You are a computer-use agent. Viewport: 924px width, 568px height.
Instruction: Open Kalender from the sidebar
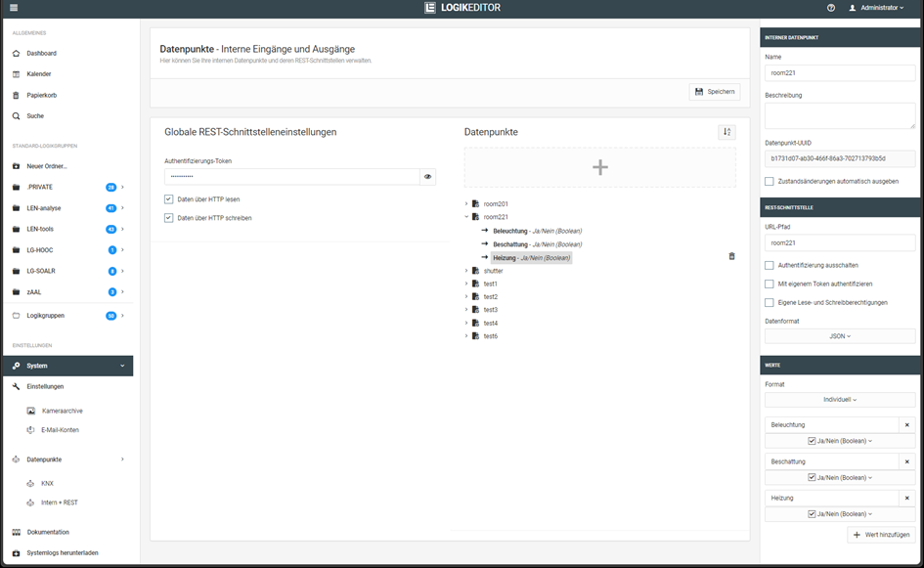click(x=39, y=74)
